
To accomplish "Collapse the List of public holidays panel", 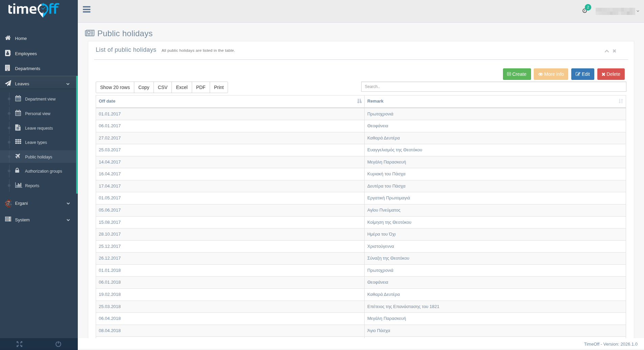I will point(606,51).
